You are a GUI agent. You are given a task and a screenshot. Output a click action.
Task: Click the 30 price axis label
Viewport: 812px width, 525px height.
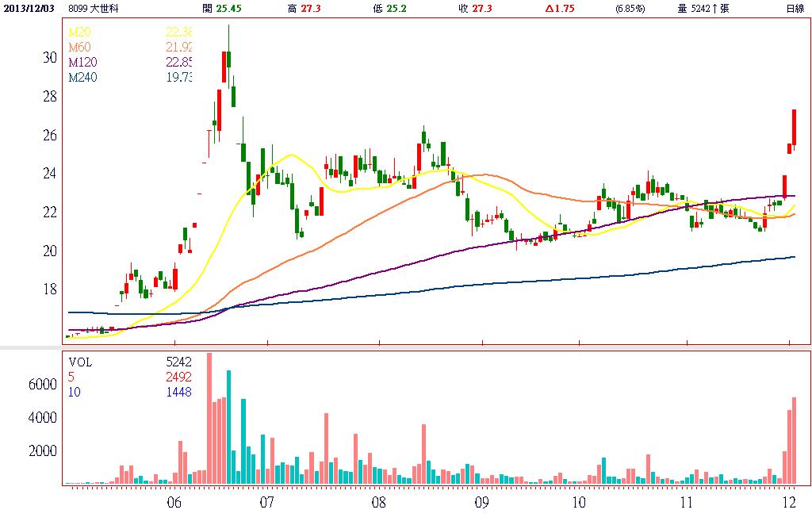(x=50, y=58)
